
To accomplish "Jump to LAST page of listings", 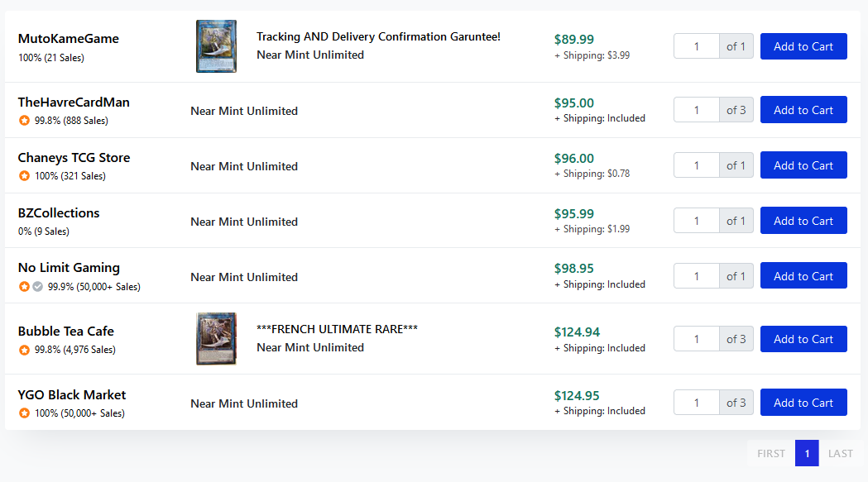I will click(x=841, y=453).
